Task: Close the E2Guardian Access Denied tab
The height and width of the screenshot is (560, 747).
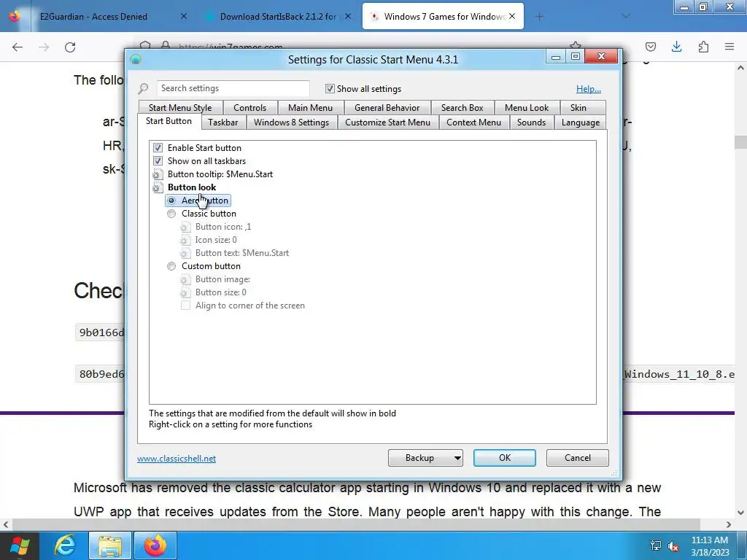Action: [184, 16]
